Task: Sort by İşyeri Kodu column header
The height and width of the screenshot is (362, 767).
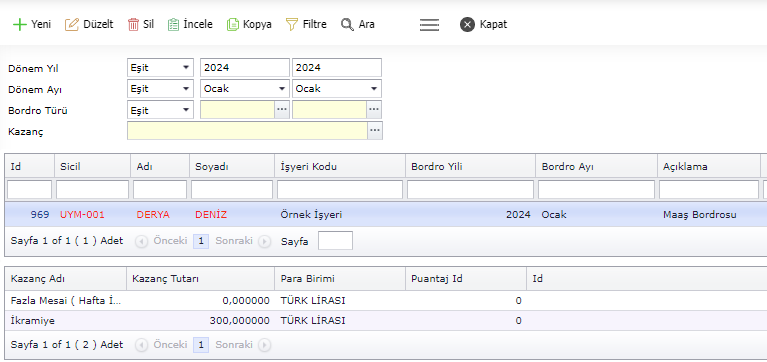Action: coord(340,166)
